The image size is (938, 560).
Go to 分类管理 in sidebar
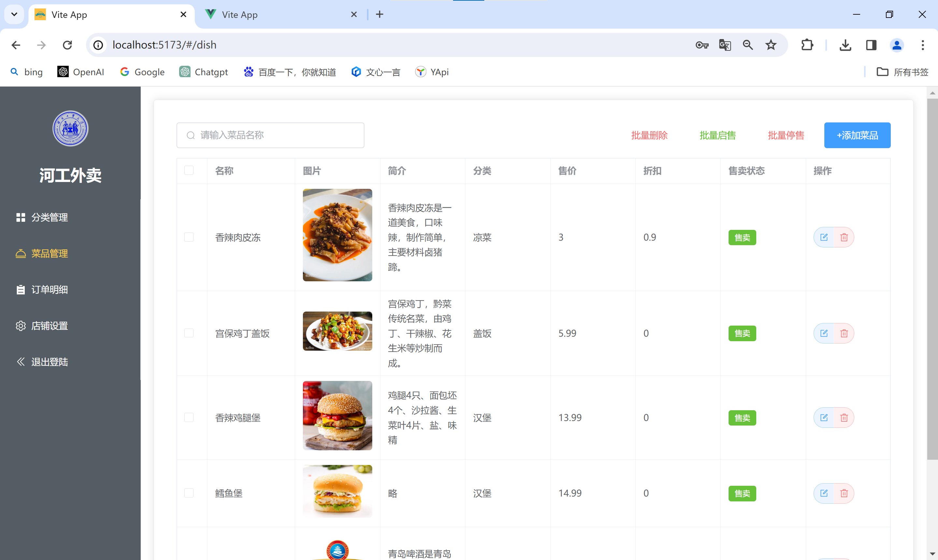(49, 217)
